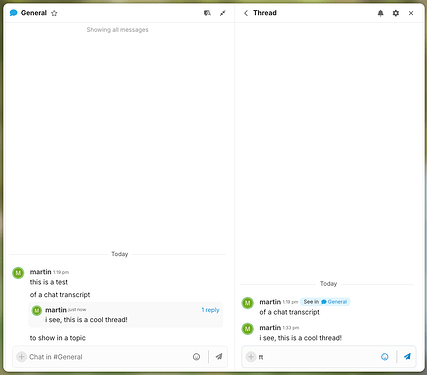Open the translate icon in General header
The image size is (427, 375).
pyautogui.click(x=207, y=13)
